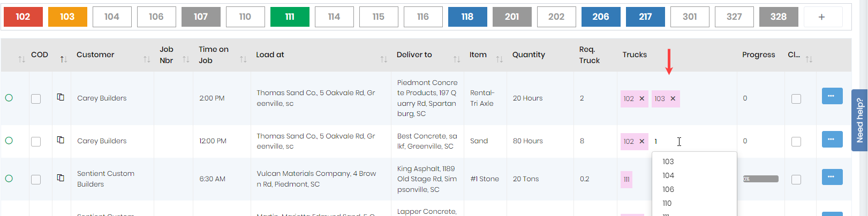Click the 0% progress bar for Stone job
This screenshot has width=868, height=216.
[760, 179]
